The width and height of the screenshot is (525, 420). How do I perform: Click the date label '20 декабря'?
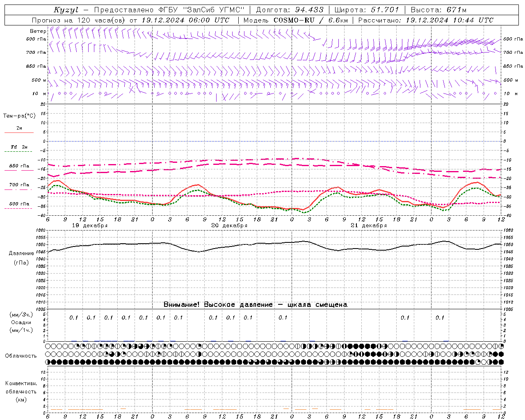click(x=229, y=226)
